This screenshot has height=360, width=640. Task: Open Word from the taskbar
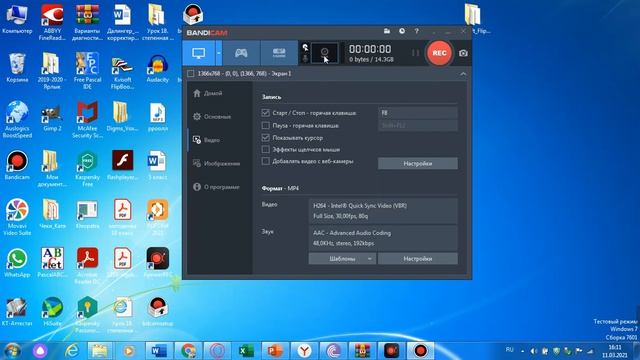(158, 351)
